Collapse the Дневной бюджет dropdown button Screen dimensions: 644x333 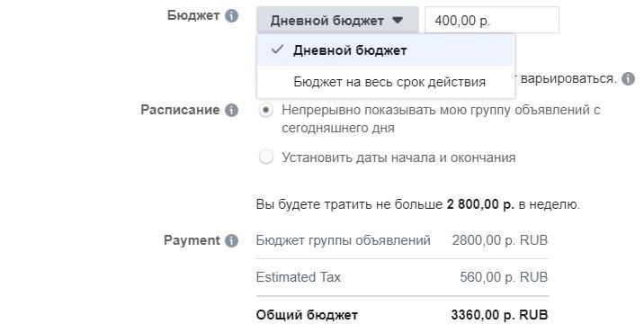(337, 20)
